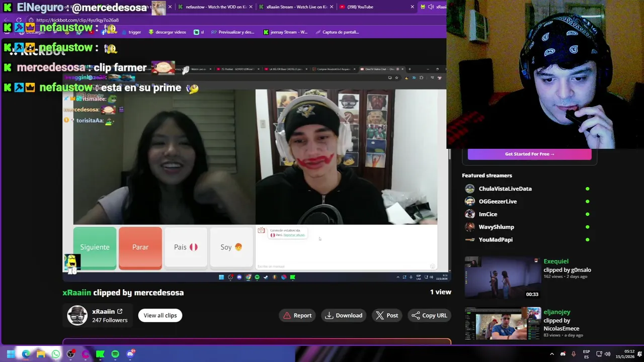644x362 pixels.
Task: Click the green Siguiente button in clip
Action: [95, 247]
